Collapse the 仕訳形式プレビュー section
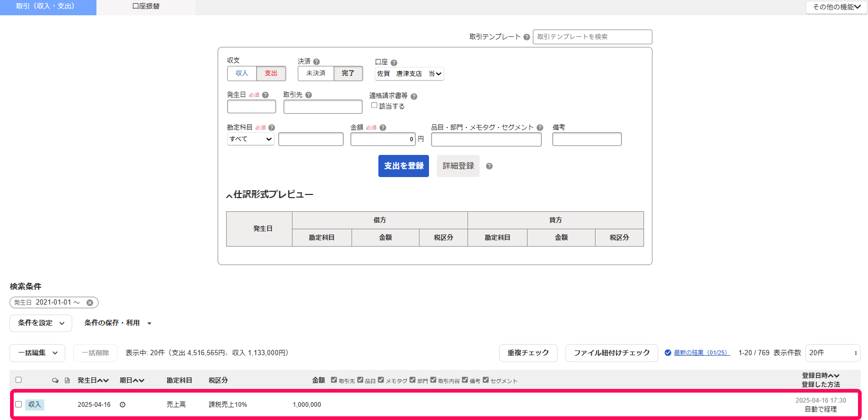The image size is (868, 420). click(270, 194)
